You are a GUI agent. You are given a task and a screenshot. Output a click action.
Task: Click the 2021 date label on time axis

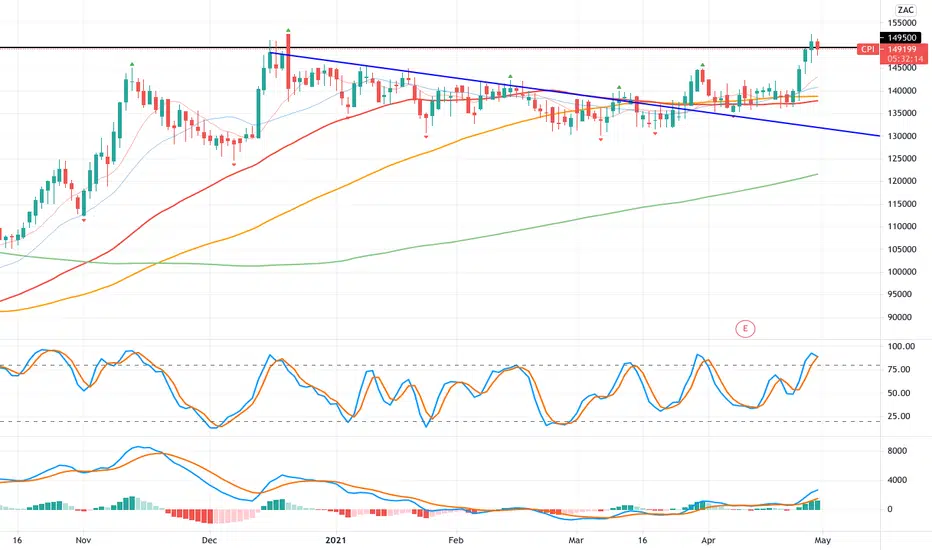pyautogui.click(x=336, y=540)
